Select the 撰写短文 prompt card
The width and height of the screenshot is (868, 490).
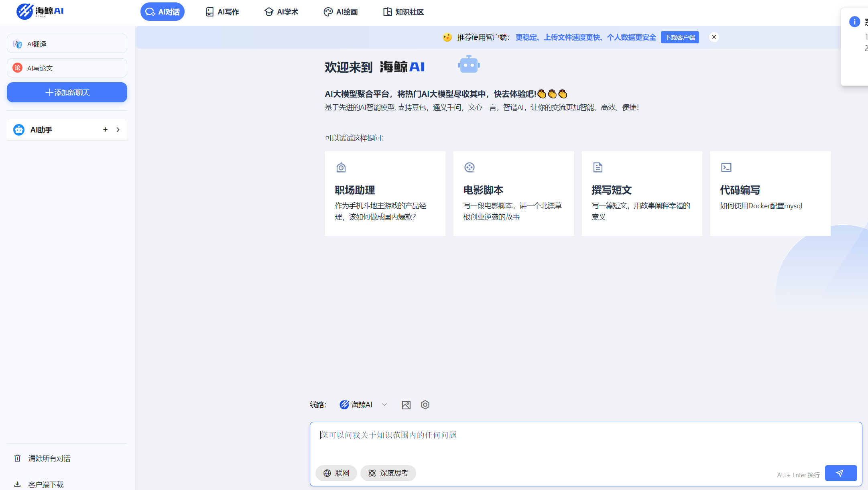[x=642, y=193]
